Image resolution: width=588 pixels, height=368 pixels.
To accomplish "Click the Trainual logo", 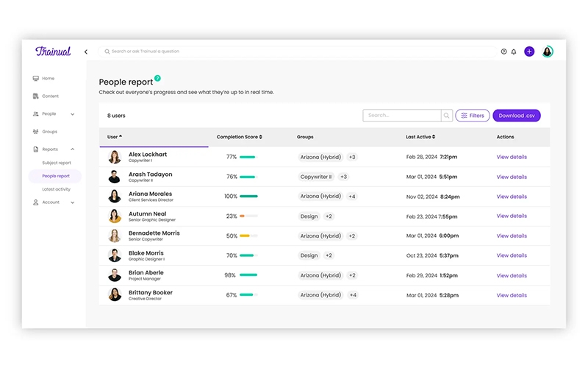I will pos(53,52).
